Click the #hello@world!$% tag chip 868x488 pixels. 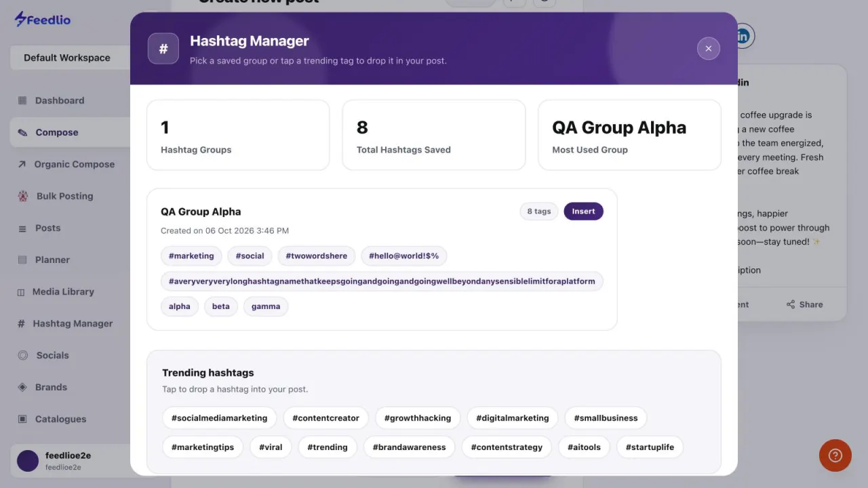pyautogui.click(x=404, y=256)
